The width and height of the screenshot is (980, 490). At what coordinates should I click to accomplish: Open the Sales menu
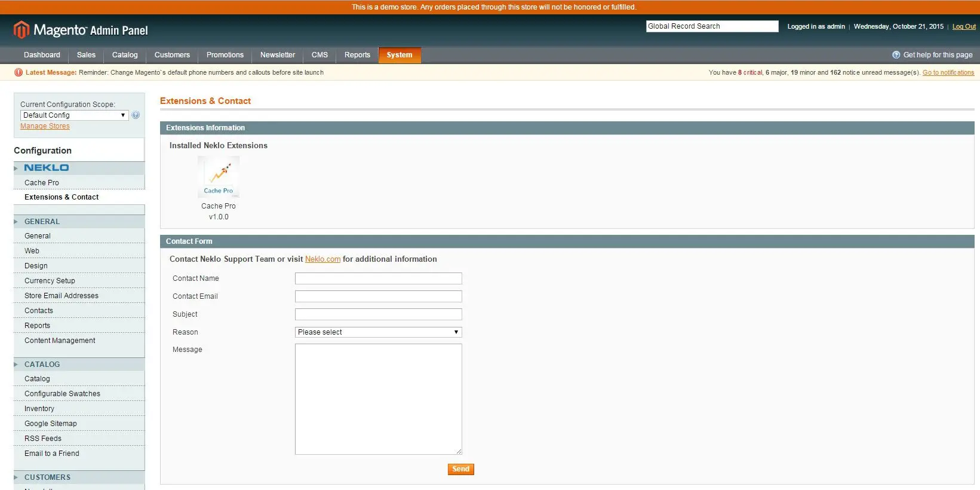[x=86, y=55]
